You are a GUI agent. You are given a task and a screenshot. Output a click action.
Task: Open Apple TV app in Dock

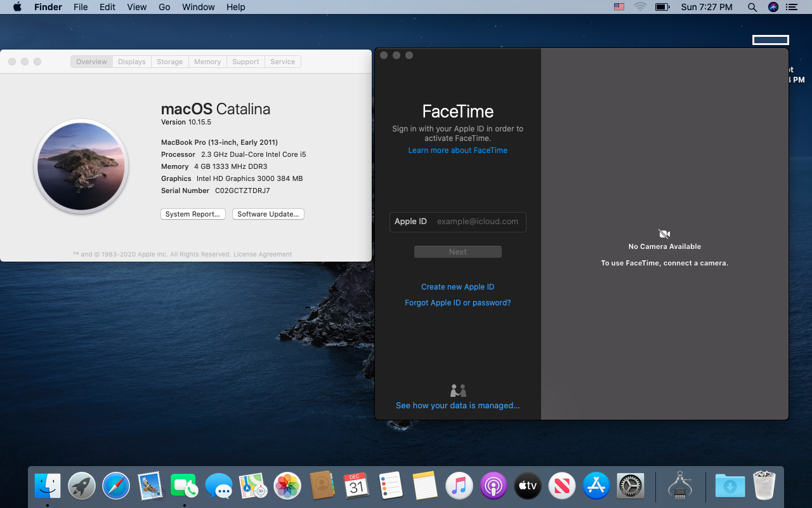pos(527,486)
